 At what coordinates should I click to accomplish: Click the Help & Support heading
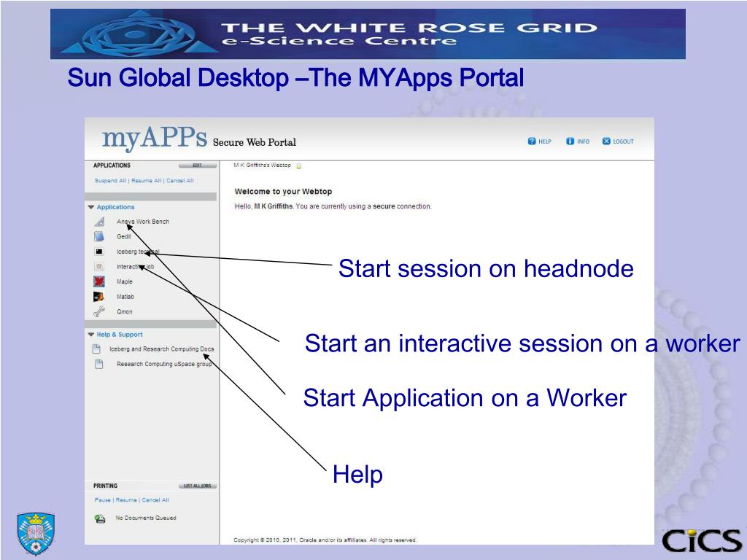(120, 335)
